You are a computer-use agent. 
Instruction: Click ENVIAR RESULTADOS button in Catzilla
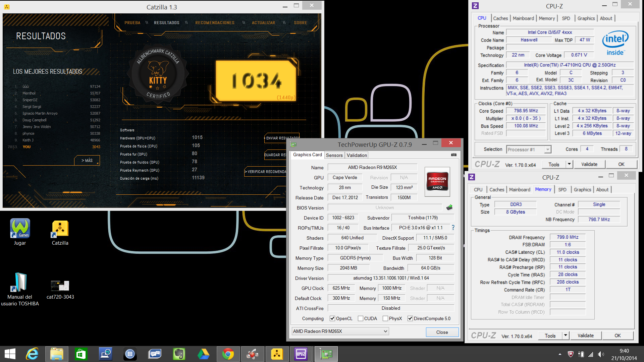(282, 138)
